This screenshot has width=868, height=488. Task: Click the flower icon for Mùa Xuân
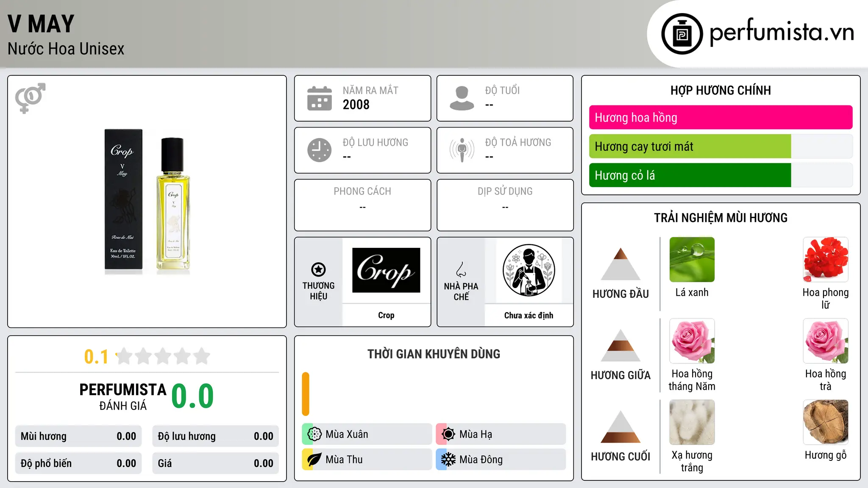(314, 434)
